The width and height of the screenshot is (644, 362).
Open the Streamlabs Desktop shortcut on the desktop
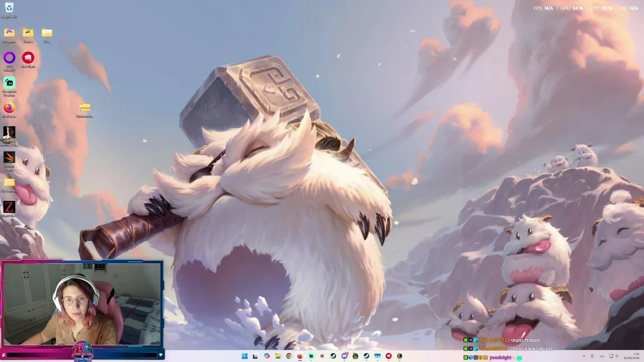click(x=9, y=86)
